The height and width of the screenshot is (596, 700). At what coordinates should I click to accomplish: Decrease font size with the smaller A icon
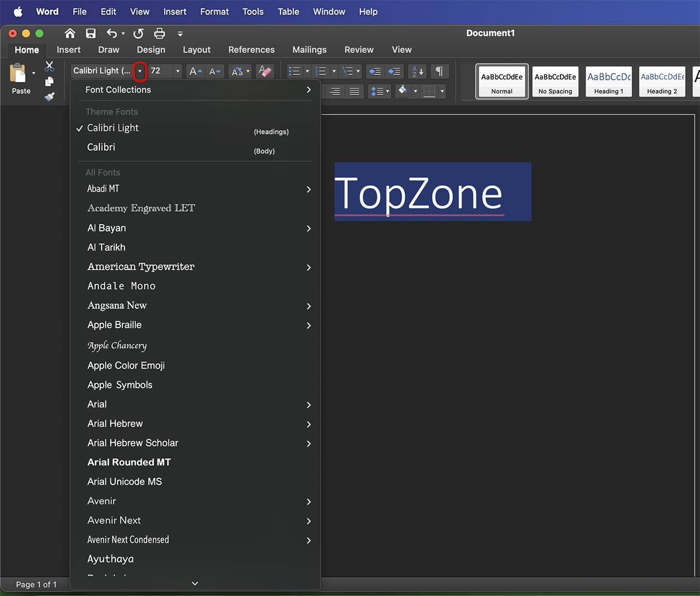coord(215,71)
